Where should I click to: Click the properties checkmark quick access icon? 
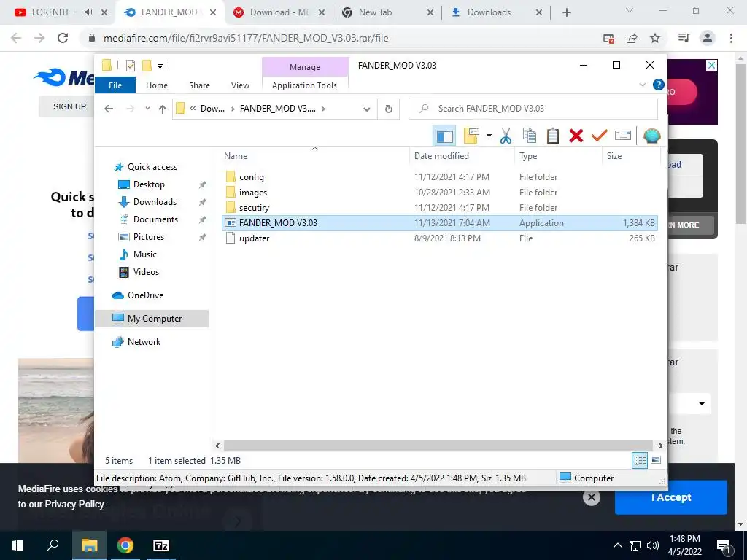click(131, 66)
